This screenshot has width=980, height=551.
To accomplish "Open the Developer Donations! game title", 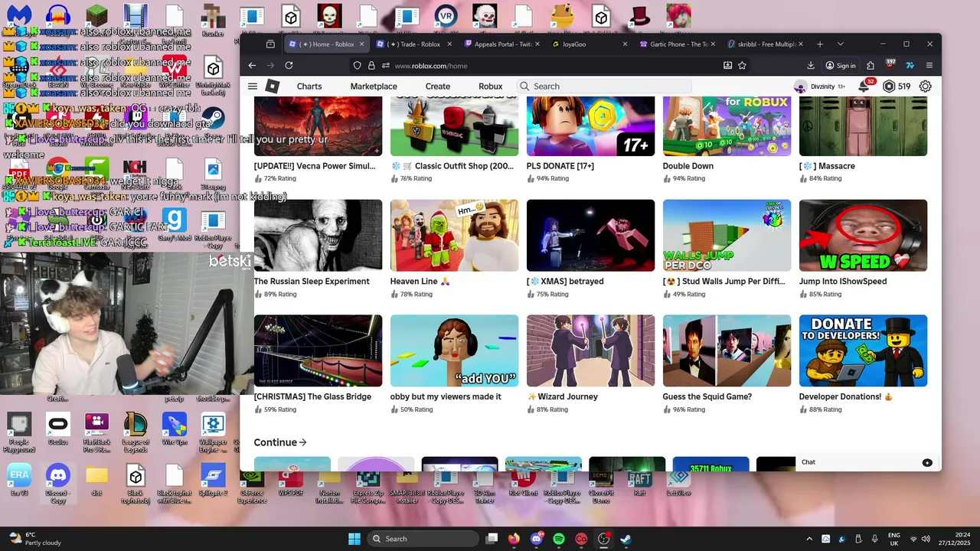I will pos(846,397).
